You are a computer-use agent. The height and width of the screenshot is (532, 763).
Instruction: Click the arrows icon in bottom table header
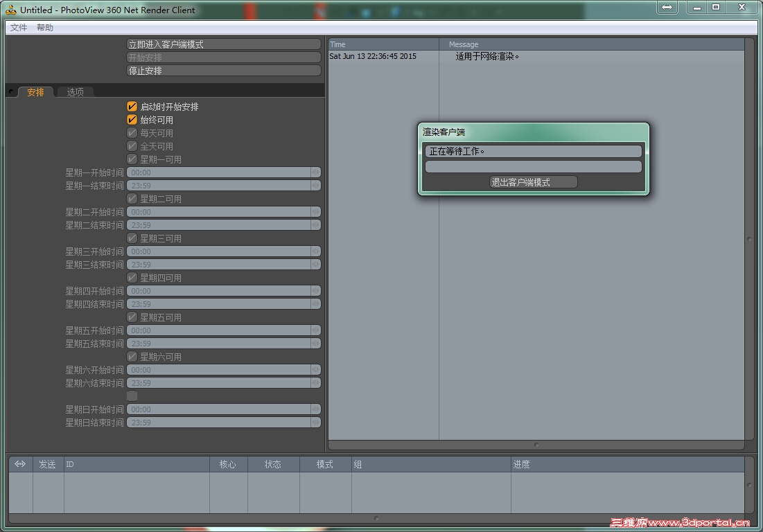tap(20, 464)
